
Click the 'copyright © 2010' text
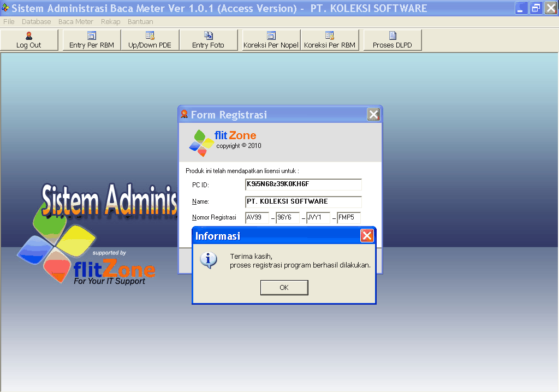click(x=239, y=146)
